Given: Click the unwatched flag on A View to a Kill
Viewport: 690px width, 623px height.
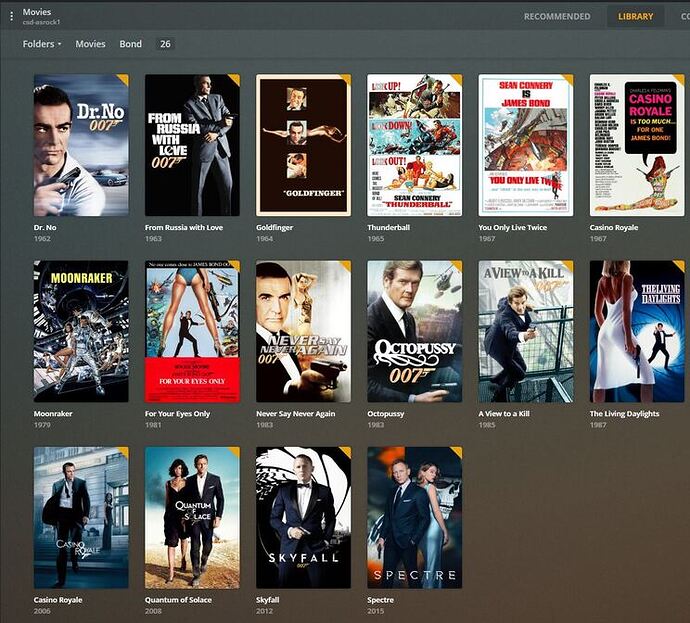Looking at the screenshot, I should (x=568, y=266).
